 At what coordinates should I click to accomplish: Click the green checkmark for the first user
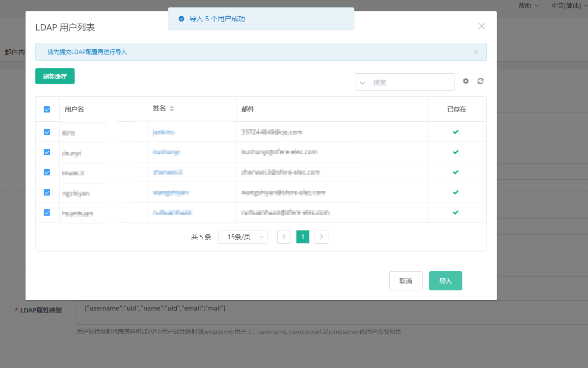pyautogui.click(x=455, y=132)
